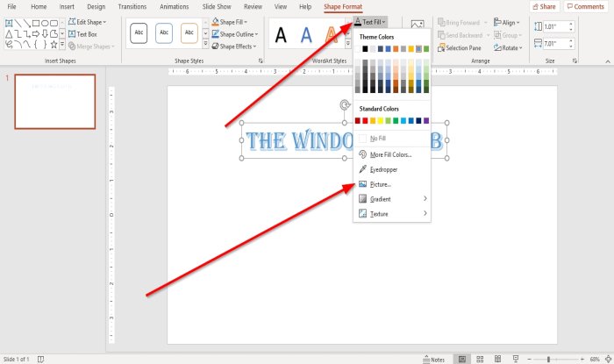
Task: Pick the down arrow shape
Action: pyautogui.click(x=45, y=34)
